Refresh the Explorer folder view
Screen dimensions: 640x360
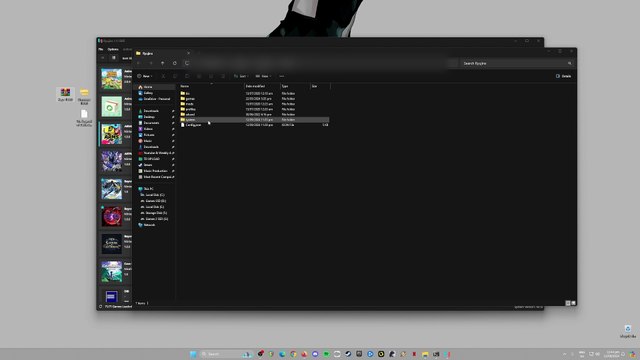click(x=175, y=63)
